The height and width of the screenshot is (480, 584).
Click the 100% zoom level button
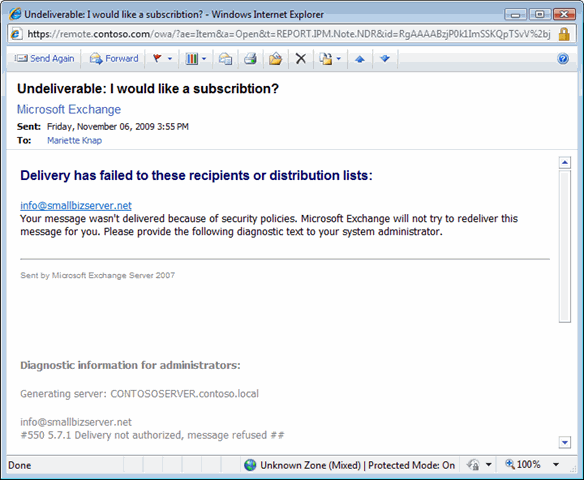point(523,464)
